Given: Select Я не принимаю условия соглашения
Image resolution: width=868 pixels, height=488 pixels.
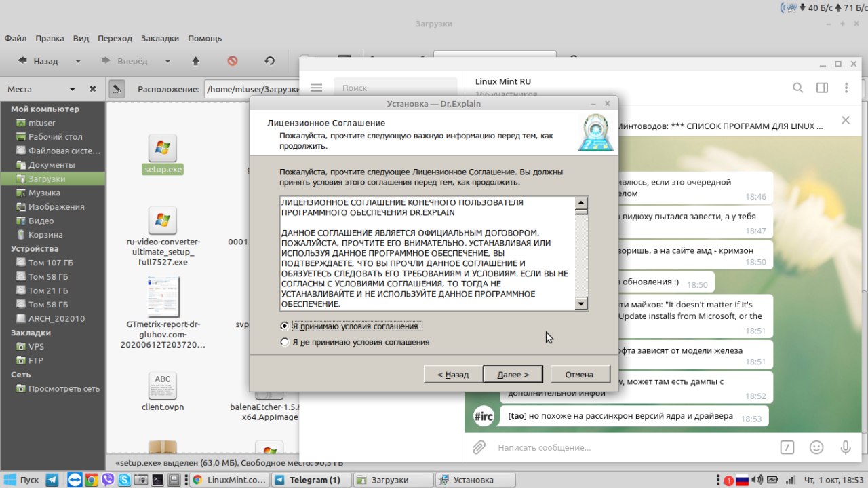Looking at the screenshot, I should point(355,342).
